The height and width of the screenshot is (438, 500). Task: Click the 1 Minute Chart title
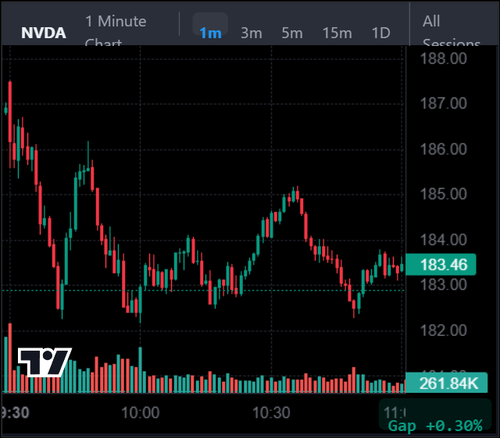coord(116,30)
